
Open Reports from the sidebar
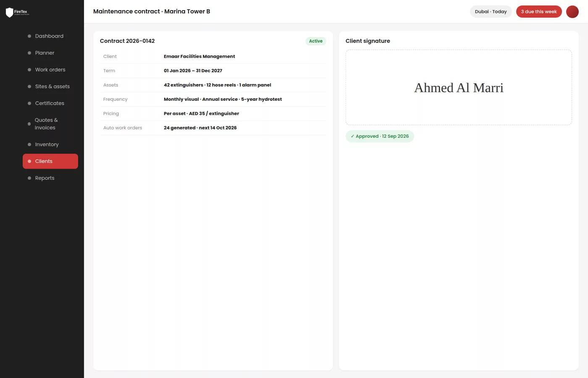[x=50, y=178]
